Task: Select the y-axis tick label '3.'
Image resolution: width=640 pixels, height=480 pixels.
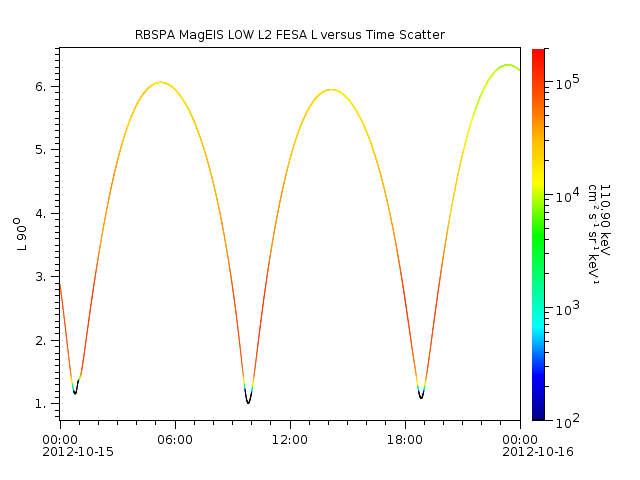Action: point(40,277)
